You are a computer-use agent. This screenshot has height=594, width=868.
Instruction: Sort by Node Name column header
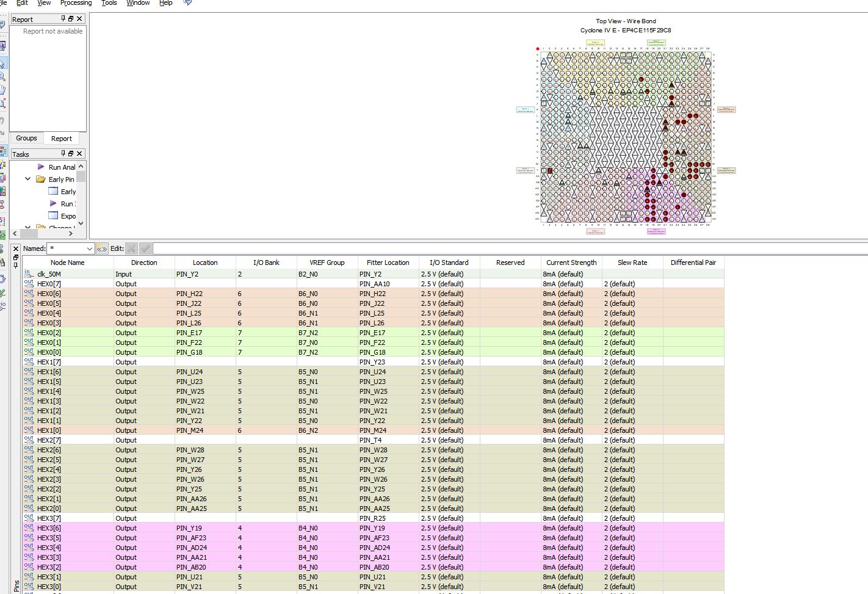(68, 263)
